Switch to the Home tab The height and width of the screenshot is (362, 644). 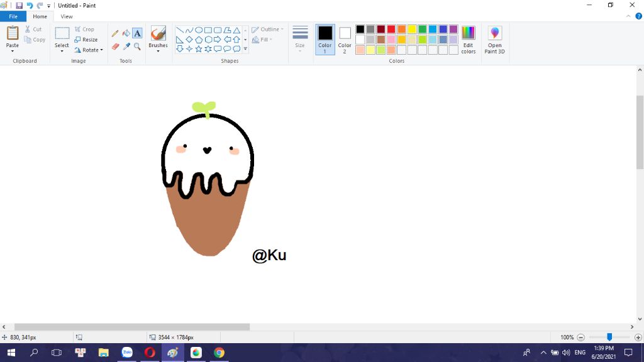tap(40, 16)
